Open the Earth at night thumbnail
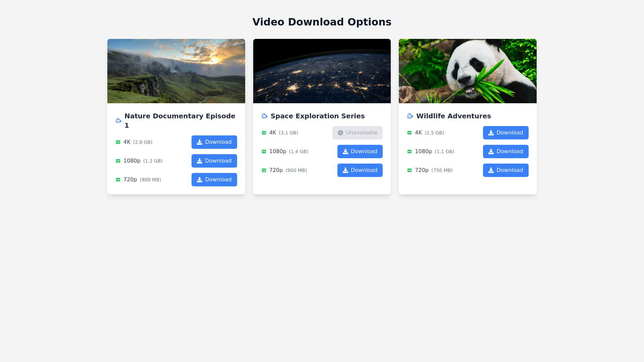Image resolution: width=644 pixels, height=362 pixels. 322,71
